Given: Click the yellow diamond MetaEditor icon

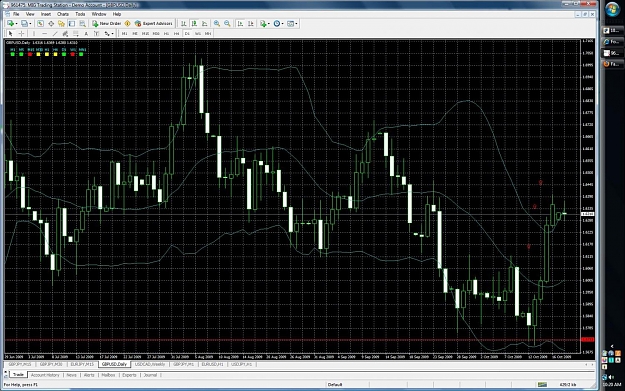Looking at the screenshot, I should pos(128,24).
